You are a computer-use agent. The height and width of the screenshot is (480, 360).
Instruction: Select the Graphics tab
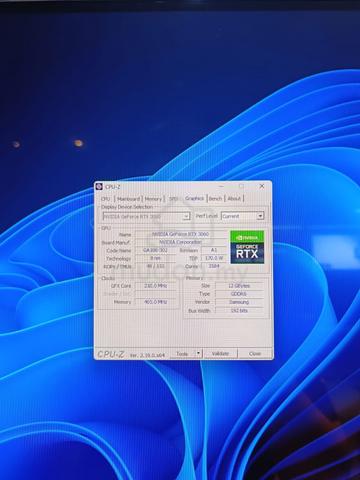point(195,198)
